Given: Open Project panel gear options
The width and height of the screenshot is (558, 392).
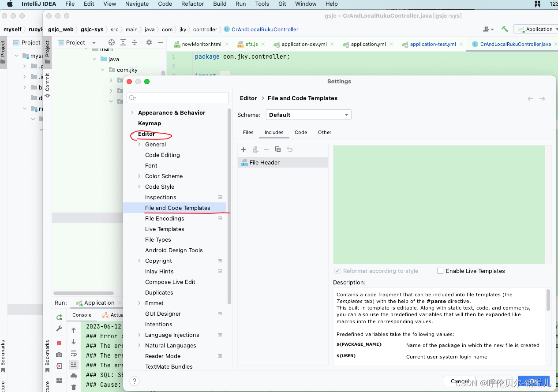Looking at the screenshot, I should [x=149, y=42].
